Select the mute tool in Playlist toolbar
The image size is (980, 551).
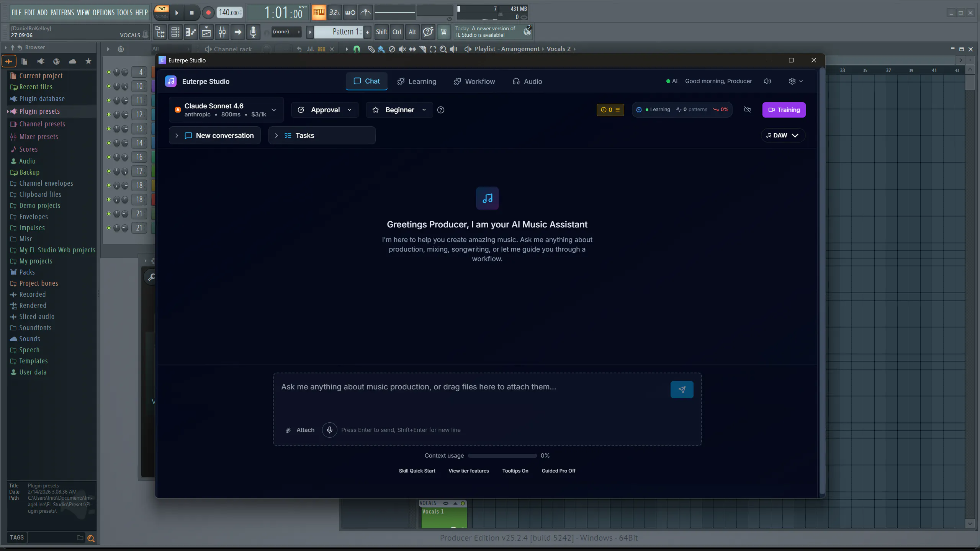(x=402, y=49)
